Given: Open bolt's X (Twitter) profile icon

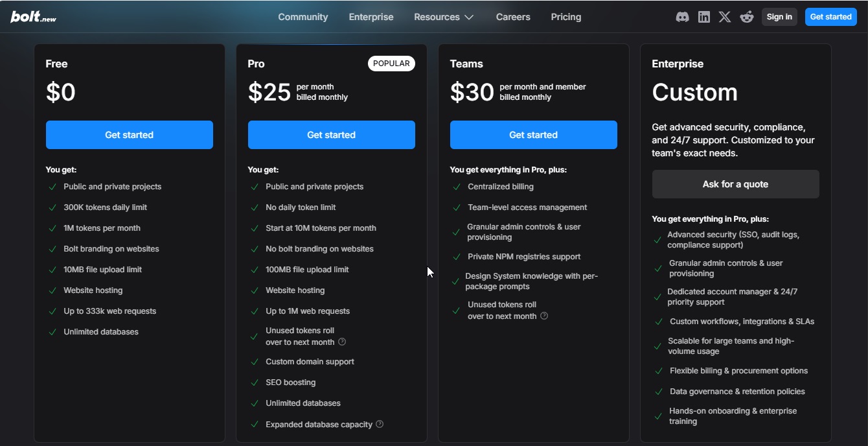Looking at the screenshot, I should click(x=725, y=16).
